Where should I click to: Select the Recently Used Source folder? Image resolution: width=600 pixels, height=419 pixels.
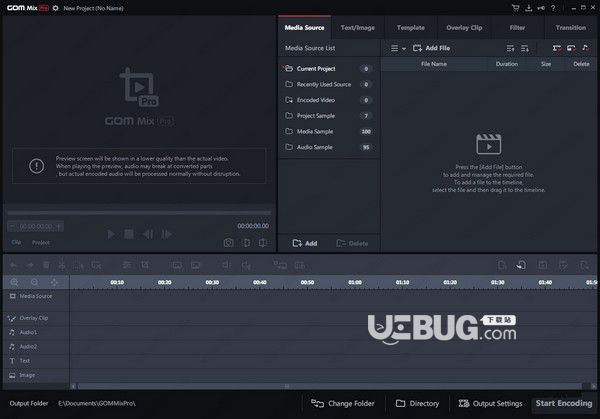329,84
